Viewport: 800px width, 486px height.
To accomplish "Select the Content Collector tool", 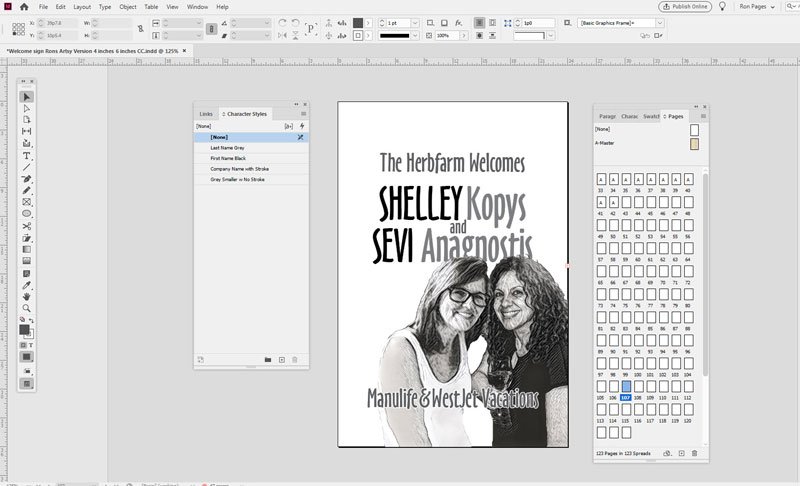I will pos(27,143).
